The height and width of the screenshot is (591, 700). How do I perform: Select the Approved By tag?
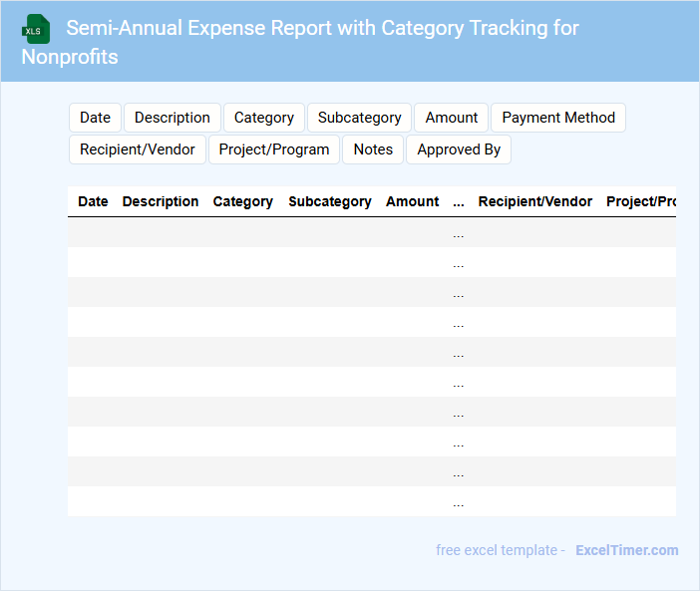click(x=459, y=149)
